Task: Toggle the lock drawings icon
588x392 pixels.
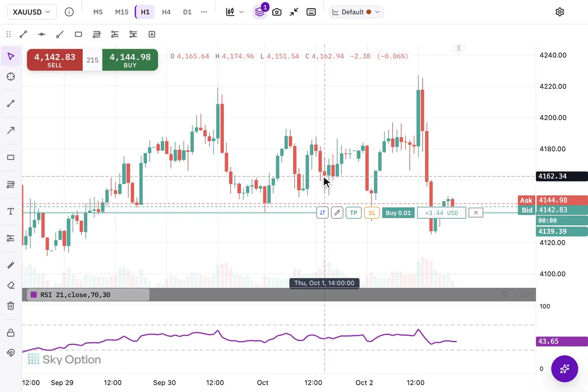Action: (11, 333)
